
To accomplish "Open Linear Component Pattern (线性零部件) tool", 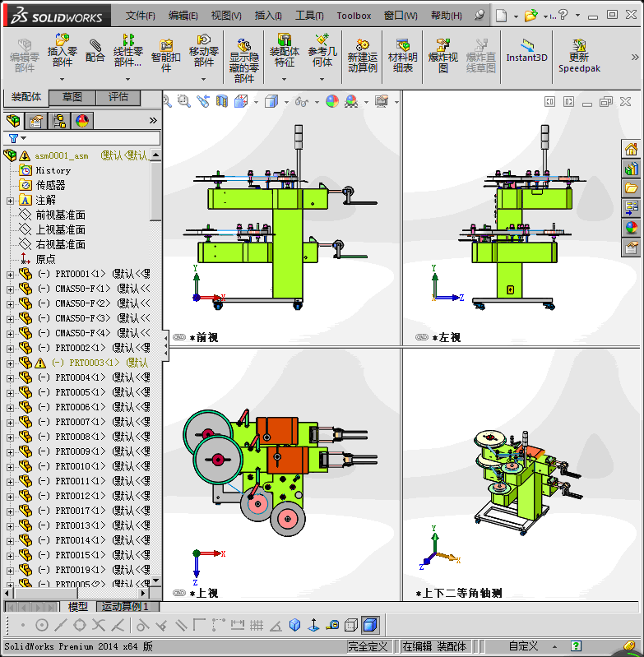I will [127, 51].
